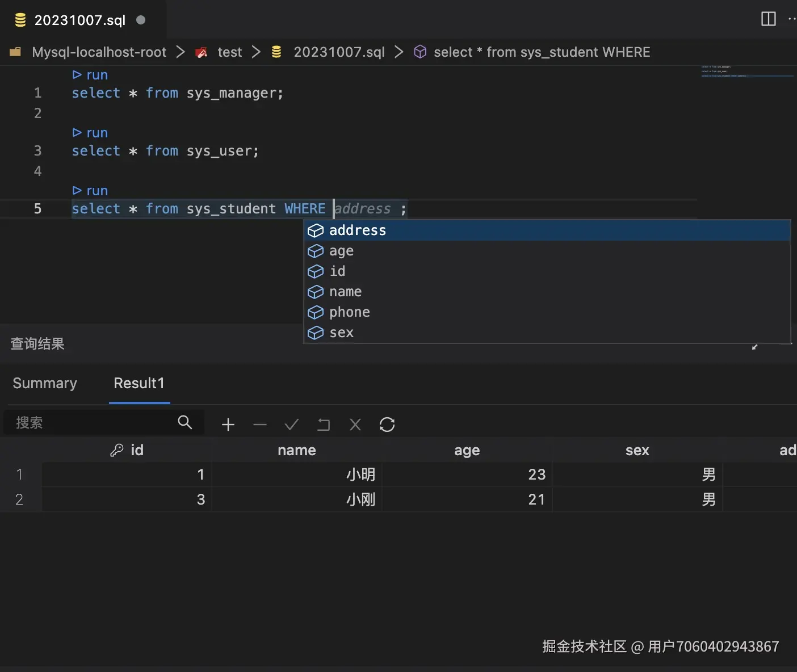797x672 pixels.
Task: Open the Mysql-localhost-root breadcrumb
Action: pyautogui.click(x=99, y=52)
